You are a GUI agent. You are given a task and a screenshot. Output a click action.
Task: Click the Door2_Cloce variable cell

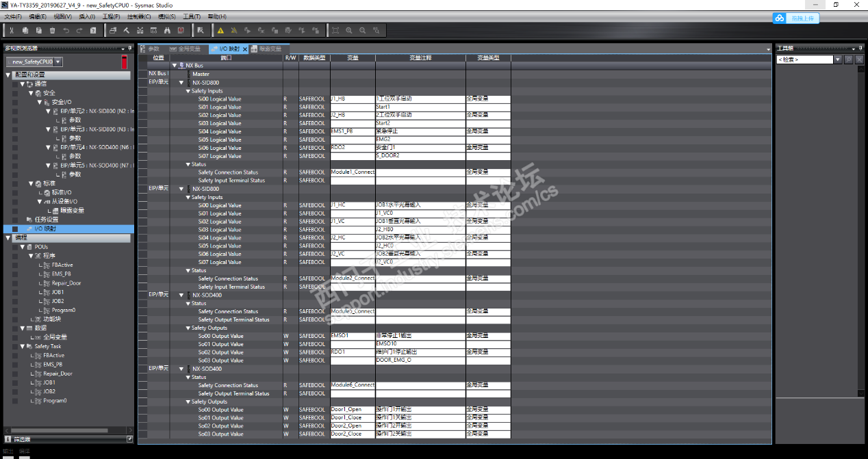(353, 434)
